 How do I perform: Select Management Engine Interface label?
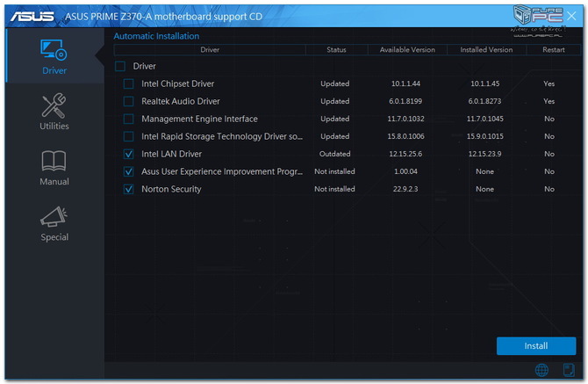point(199,119)
